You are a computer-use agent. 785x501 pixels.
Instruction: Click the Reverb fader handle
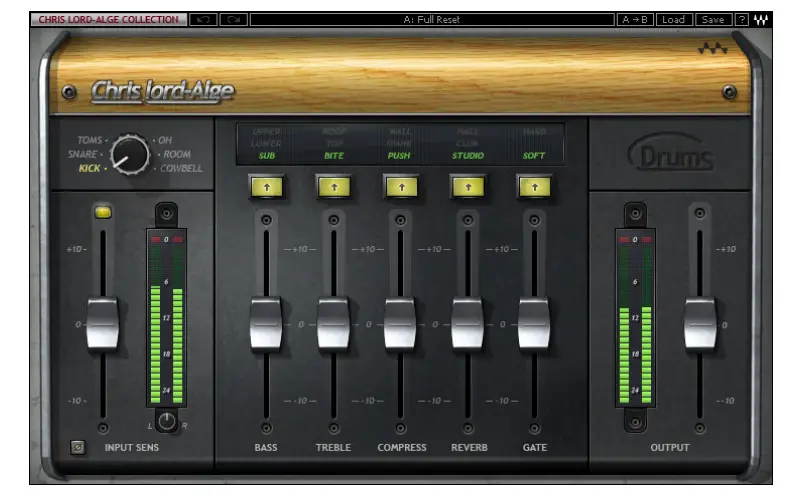[468, 323]
